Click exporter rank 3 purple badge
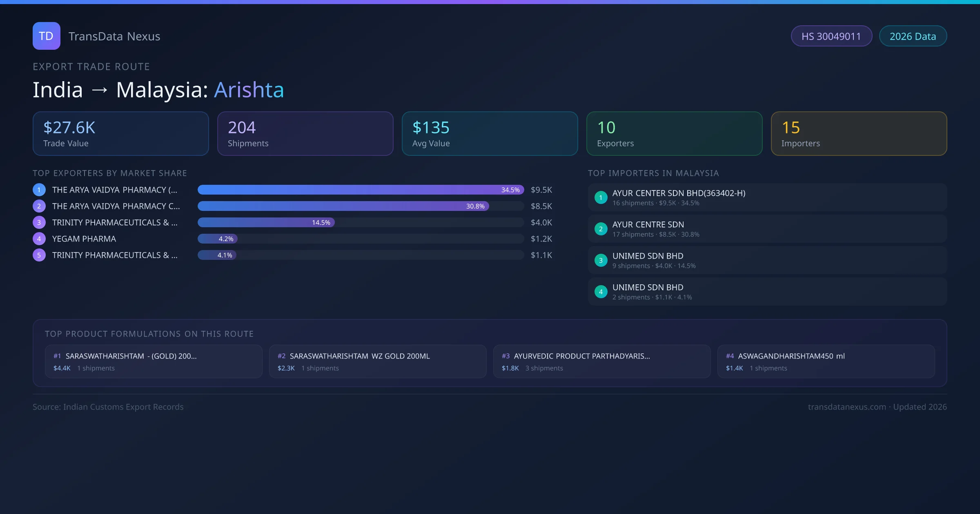Image resolution: width=980 pixels, height=514 pixels. click(x=39, y=222)
